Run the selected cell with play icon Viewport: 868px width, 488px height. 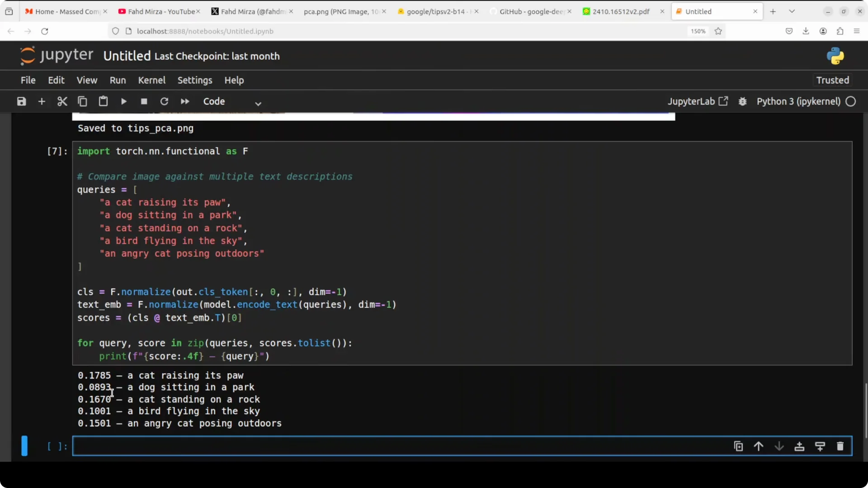(x=123, y=101)
